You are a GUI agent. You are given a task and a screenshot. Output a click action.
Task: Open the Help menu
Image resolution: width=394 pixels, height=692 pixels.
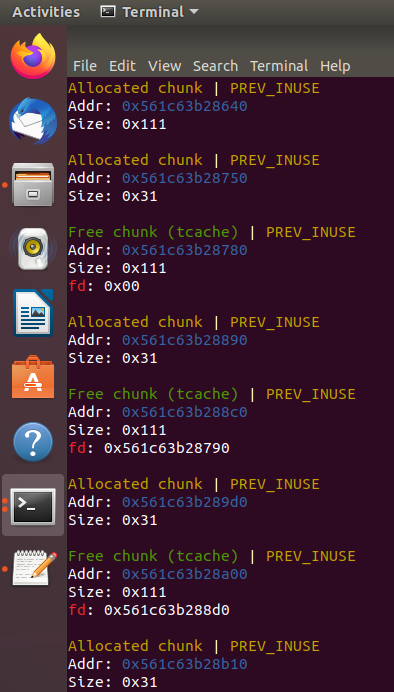click(x=335, y=66)
